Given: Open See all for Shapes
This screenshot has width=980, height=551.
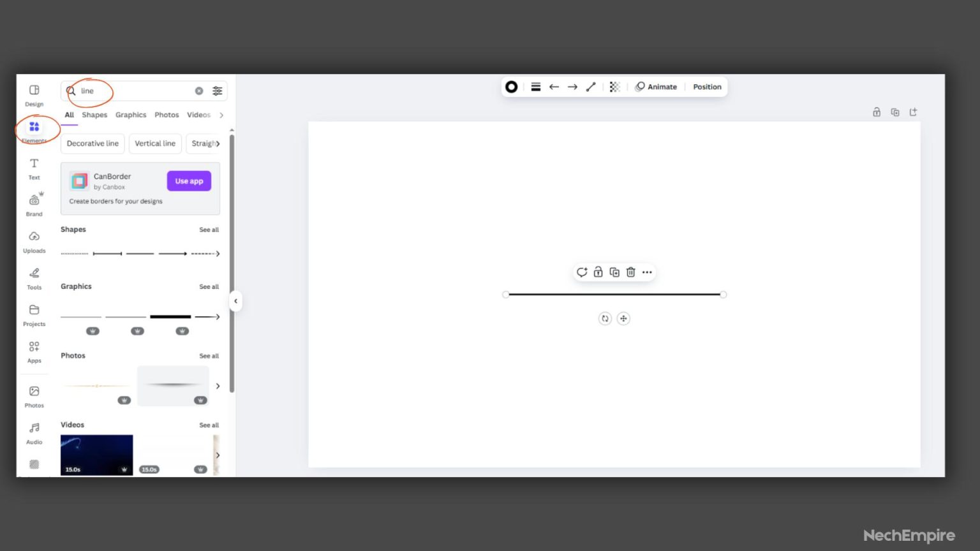Looking at the screenshot, I should [209, 230].
